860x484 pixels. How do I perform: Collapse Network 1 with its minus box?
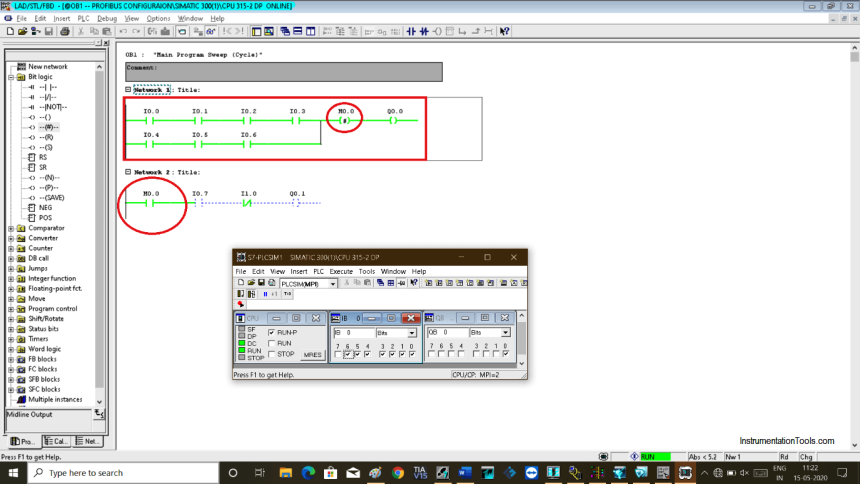tap(128, 89)
